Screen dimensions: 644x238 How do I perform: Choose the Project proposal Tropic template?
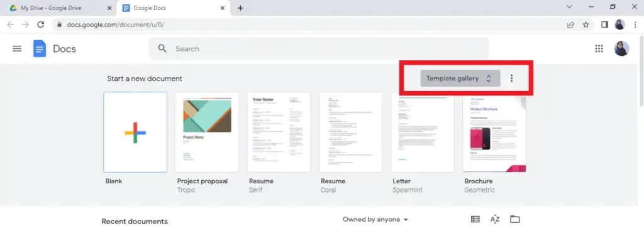[207, 132]
